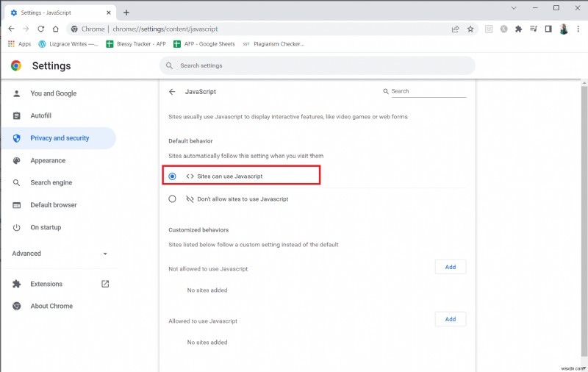
Task: Open the Privacy and security menu item
Action: point(60,138)
